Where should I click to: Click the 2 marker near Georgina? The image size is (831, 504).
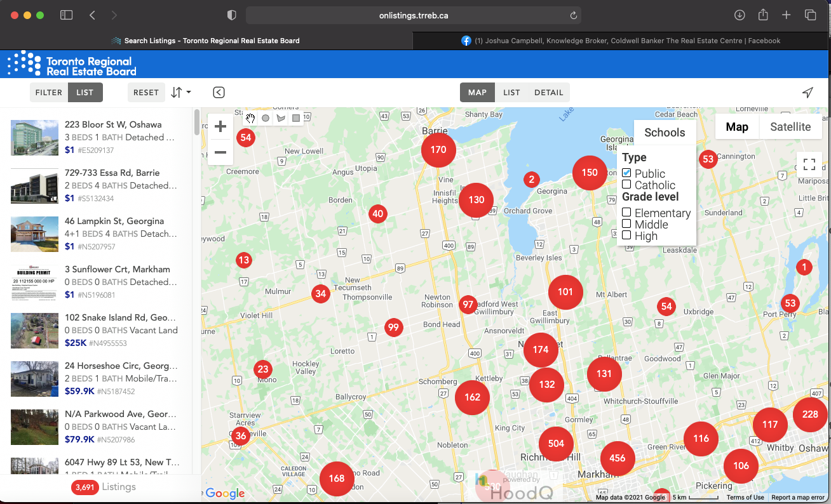(532, 180)
